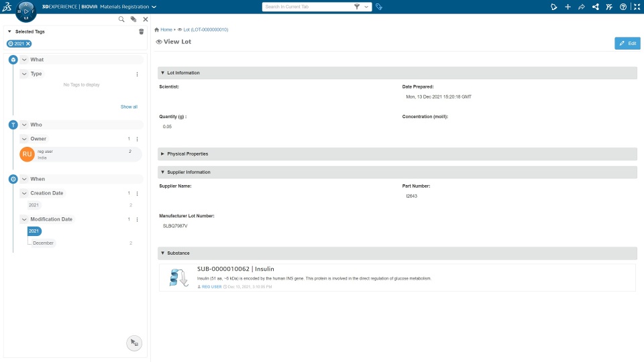Click the tag-shaped icon in top bar
Image resolution: width=644 pixels, height=362 pixels.
pyautogui.click(x=554, y=7)
